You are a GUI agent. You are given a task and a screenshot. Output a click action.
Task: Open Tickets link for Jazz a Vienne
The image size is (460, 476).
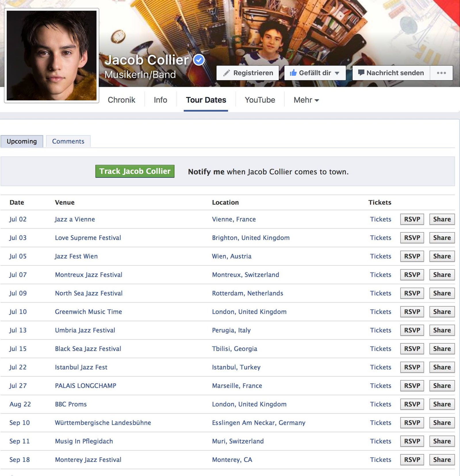tap(380, 219)
